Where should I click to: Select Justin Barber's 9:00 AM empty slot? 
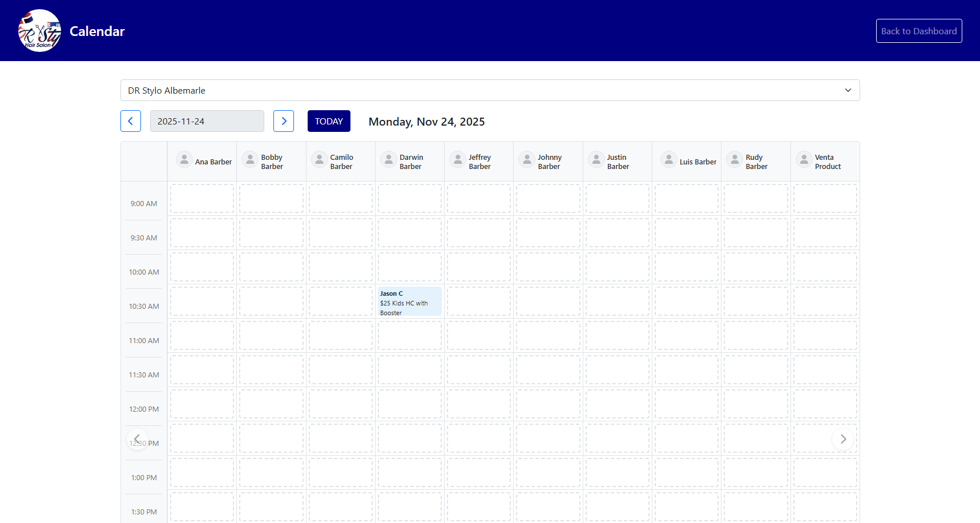click(x=617, y=198)
